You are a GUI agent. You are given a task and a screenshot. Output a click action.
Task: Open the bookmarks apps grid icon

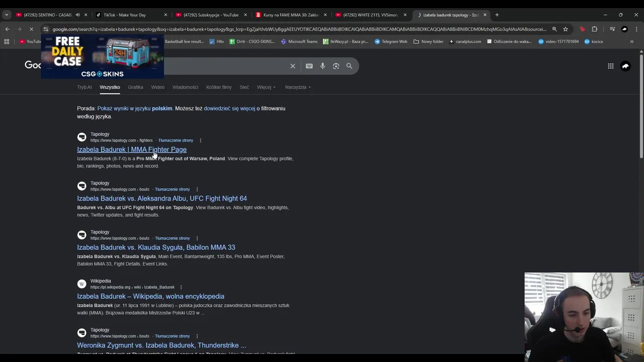pos(7,42)
